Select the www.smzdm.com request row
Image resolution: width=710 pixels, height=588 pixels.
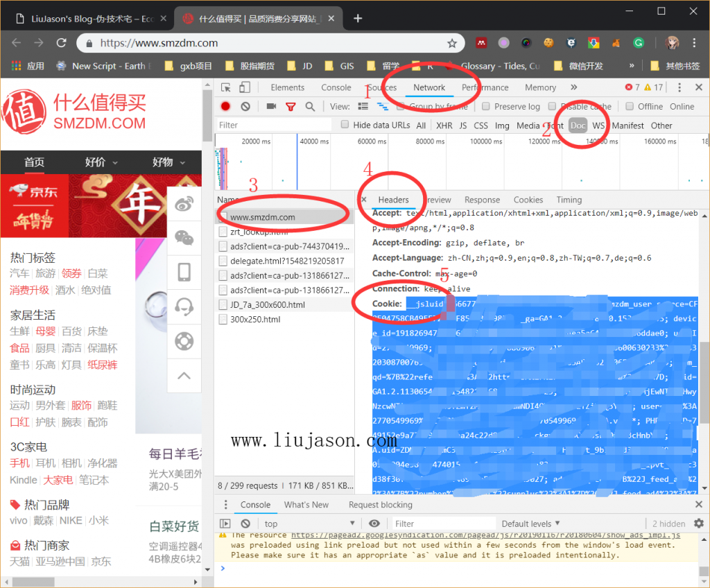pyautogui.click(x=284, y=217)
